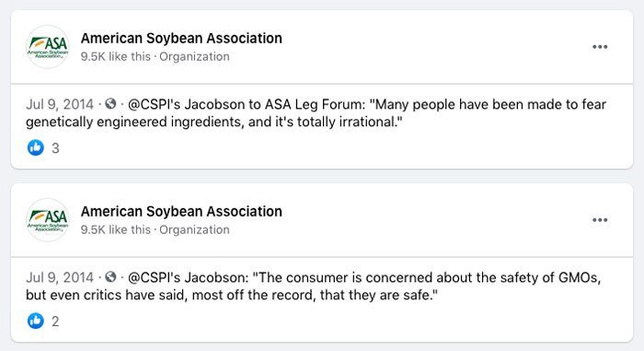Open American Soybean Association page from the GMOs safety post
Screen dimensions: 644x351
[x=181, y=212]
